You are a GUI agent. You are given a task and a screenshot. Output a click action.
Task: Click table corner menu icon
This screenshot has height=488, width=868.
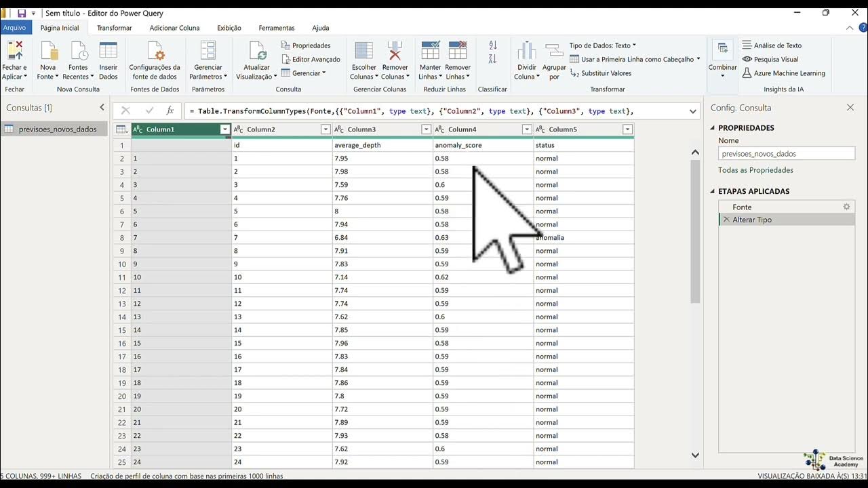(121, 129)
